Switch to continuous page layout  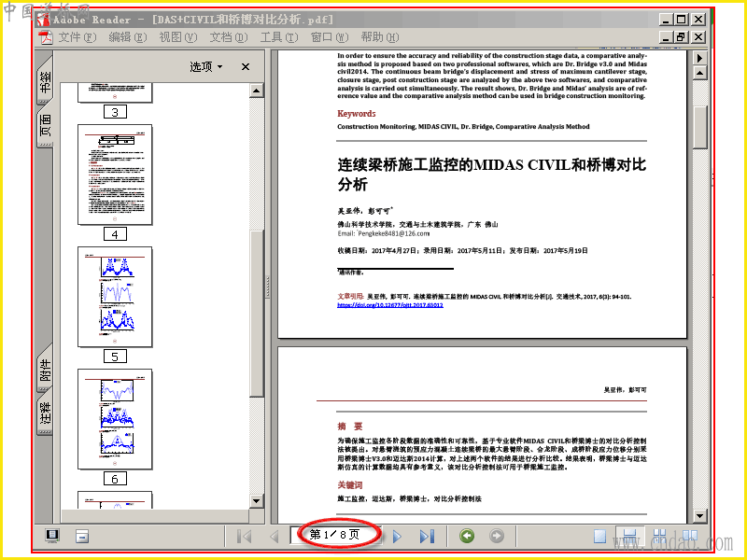(629, 536)
